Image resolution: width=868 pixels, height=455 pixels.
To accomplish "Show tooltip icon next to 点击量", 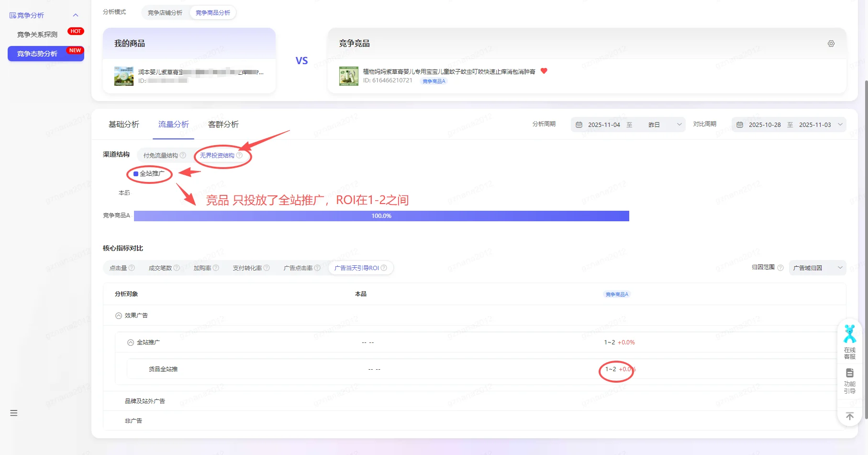I will [x=132, y=268].
